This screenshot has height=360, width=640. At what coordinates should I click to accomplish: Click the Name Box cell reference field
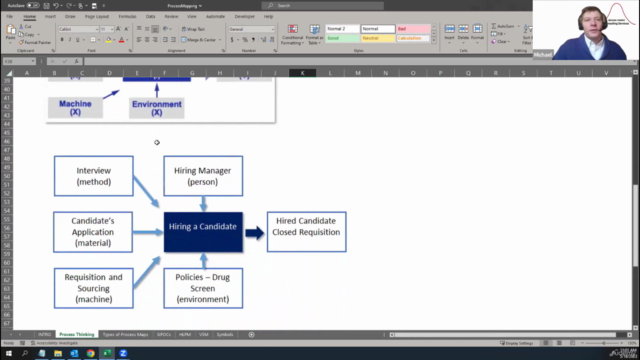(19, 61)
